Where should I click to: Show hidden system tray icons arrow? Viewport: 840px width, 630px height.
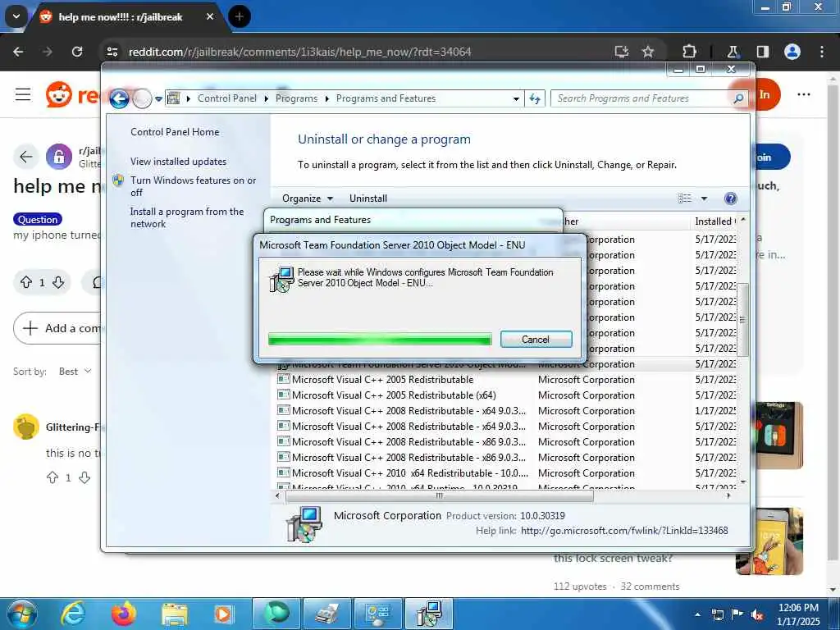697,614
